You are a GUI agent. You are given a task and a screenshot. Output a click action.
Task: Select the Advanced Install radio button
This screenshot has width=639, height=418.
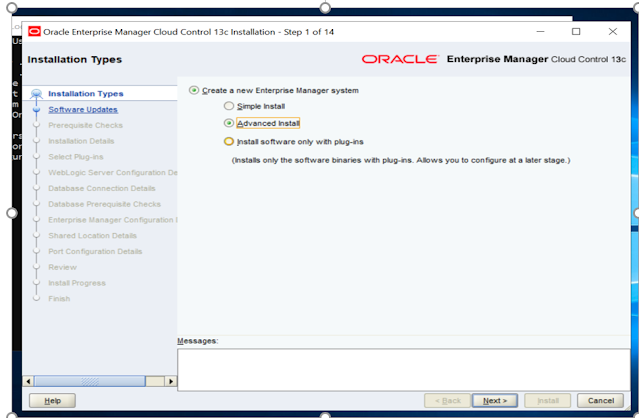pyautogui.click(x=229, y=123)
